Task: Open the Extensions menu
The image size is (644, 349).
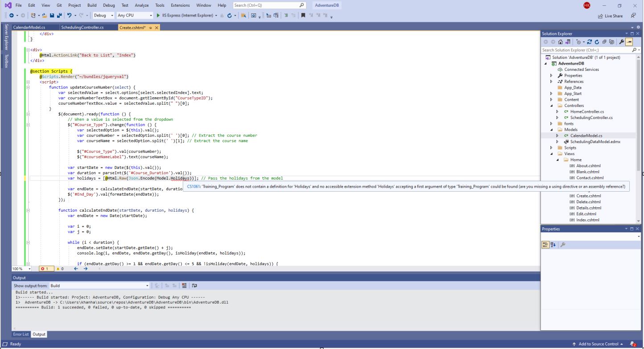Action: [x=180, y=5]
